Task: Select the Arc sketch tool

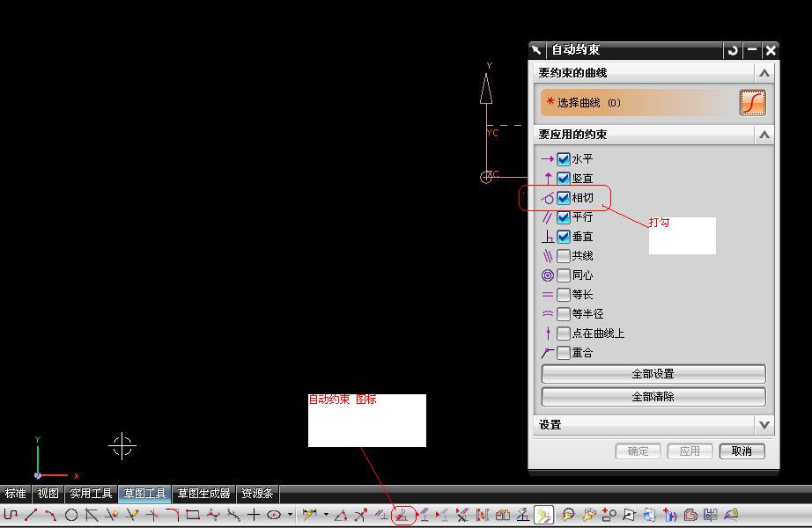Action: [x=51, y=515]
